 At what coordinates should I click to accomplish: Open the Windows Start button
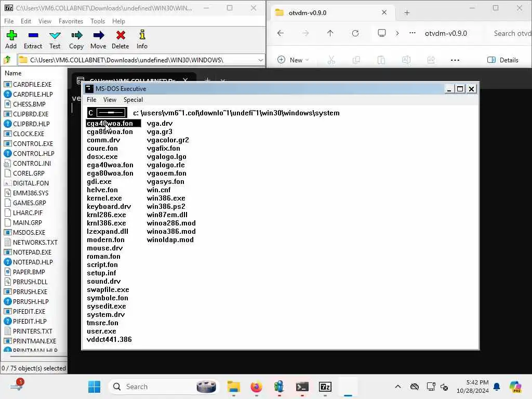tap(95, 387)
